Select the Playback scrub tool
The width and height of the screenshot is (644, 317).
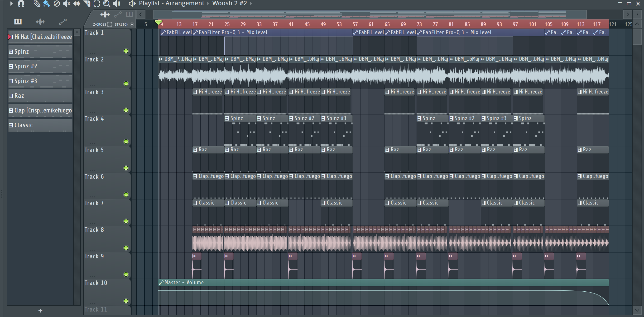[117, 4]
